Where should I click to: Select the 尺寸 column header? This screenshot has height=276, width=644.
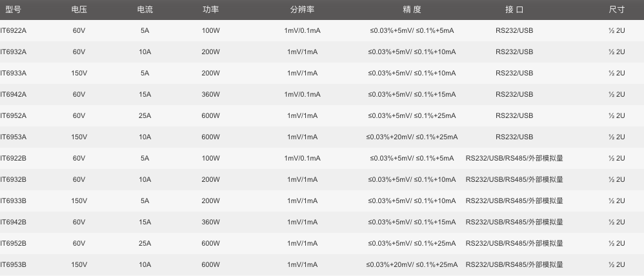(x=617, y=10)
